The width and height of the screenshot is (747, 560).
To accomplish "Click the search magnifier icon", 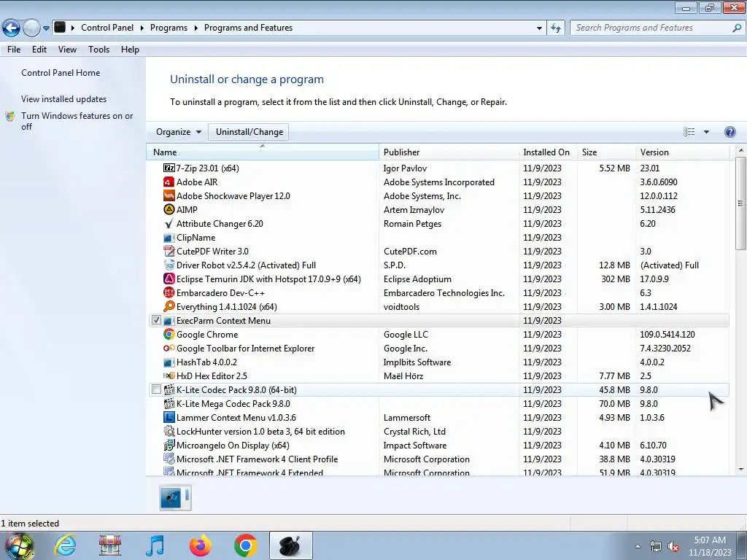I will (737, 28).
